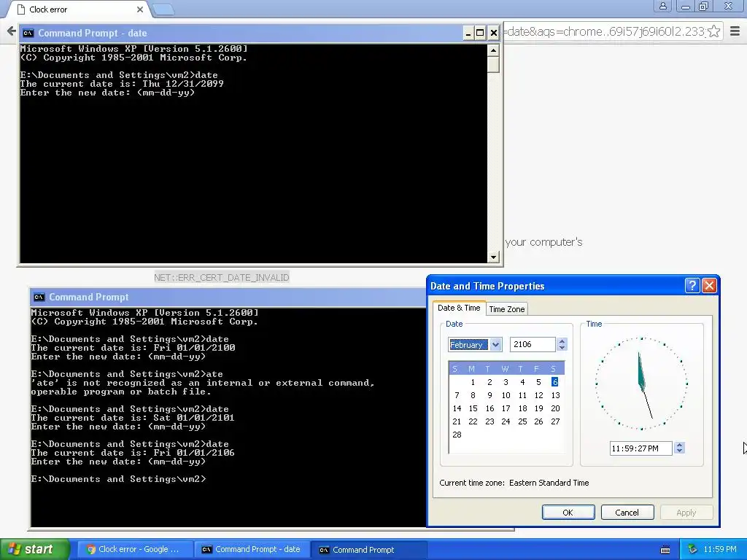
Task: Click the help question mark in Date and Time Properties
Action: click(x=692, y=285)
